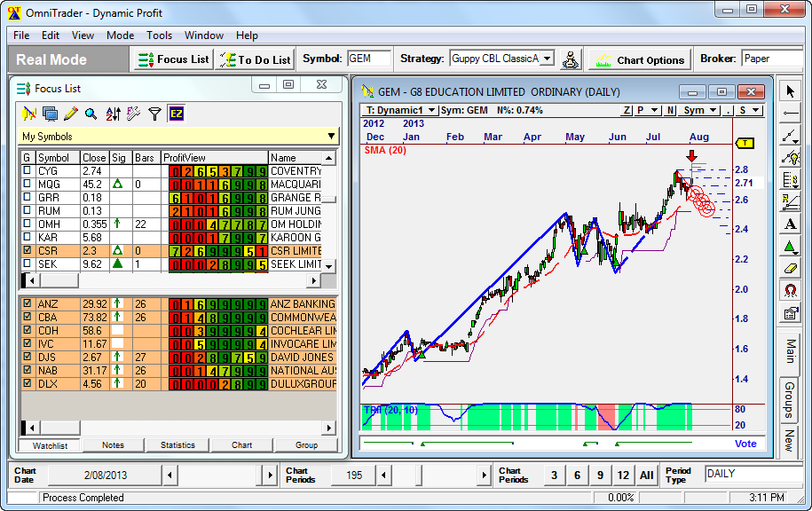Click the Focus List panel title icon

pos(23,89)
